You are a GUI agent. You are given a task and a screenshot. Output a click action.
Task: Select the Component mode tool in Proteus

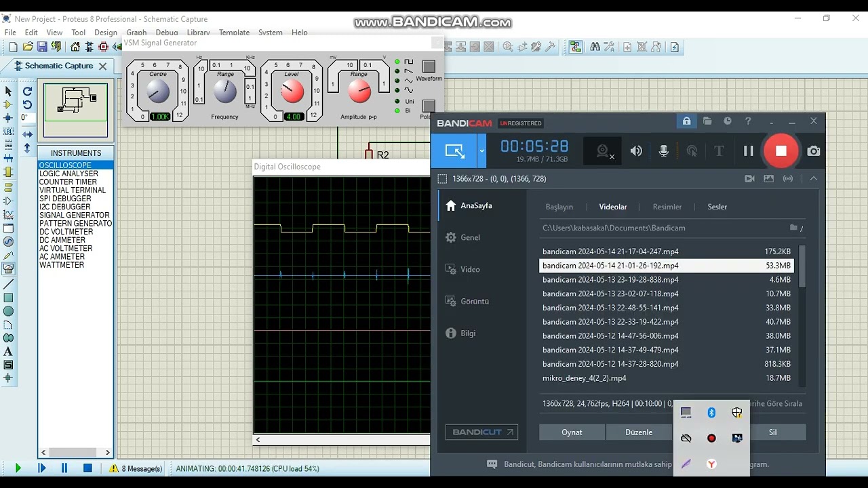pos(8,104)
